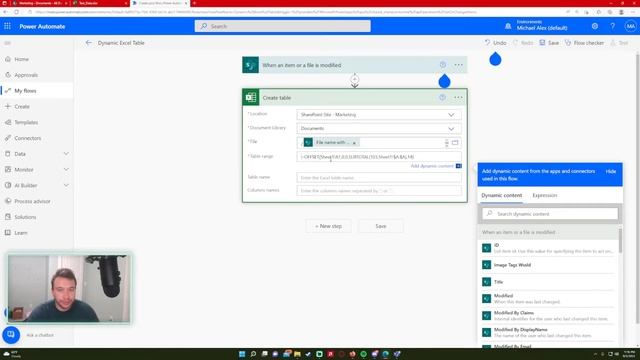
Task: Open the Create table ellipsis menu
Action: pos(458,98)
